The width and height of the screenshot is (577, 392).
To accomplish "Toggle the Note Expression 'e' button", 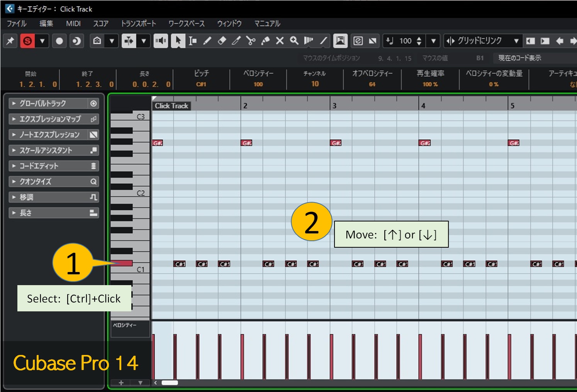I will [358, 41].
